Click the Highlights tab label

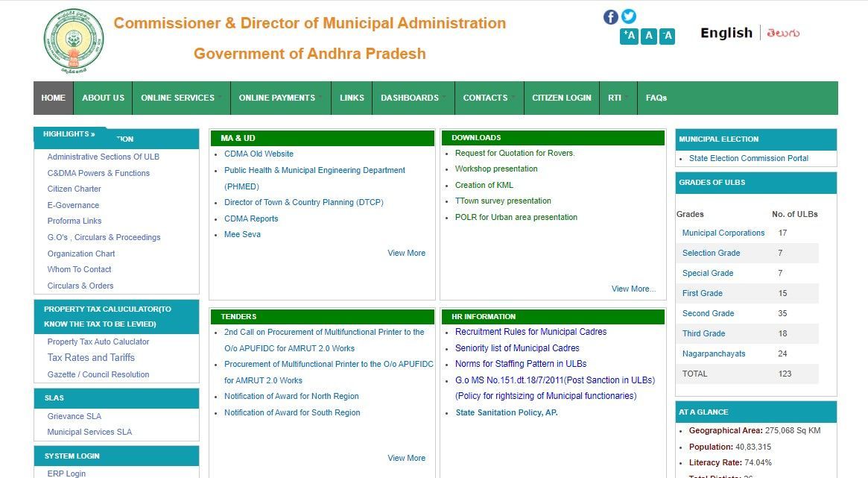click(x=69, y=134)
